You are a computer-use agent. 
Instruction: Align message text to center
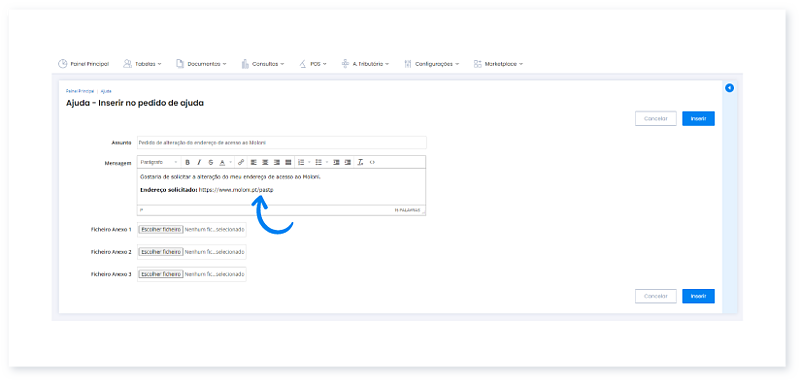[265, 162]
